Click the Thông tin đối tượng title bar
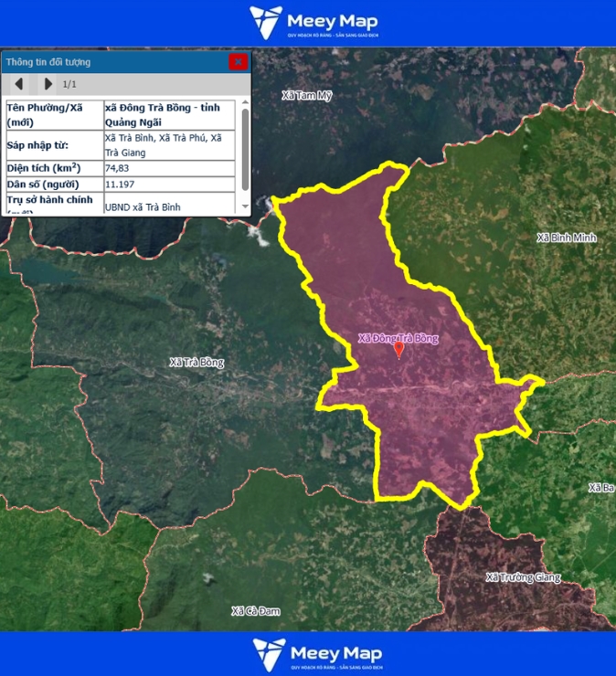This screenshot has height=676, width=616. (x=110, y=62)
